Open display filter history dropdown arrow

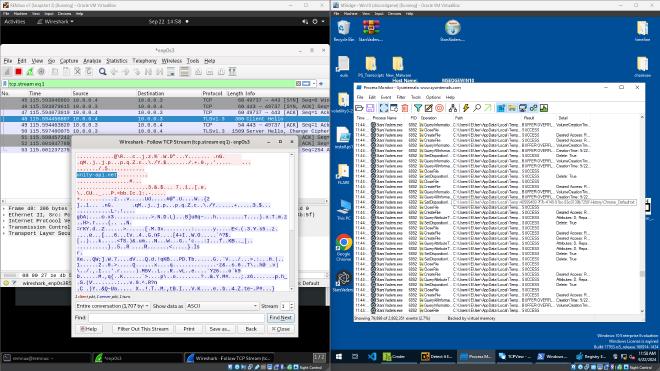click(x=314, y=84)
